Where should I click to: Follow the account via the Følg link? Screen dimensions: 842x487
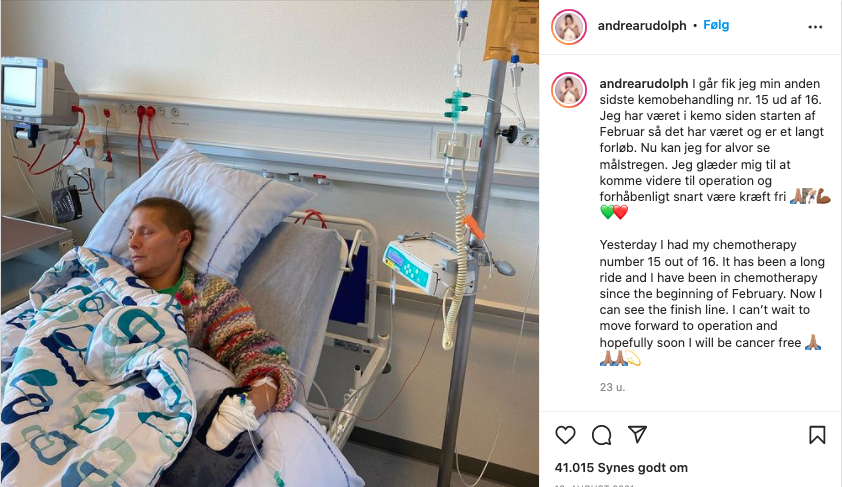click(716, 25)
